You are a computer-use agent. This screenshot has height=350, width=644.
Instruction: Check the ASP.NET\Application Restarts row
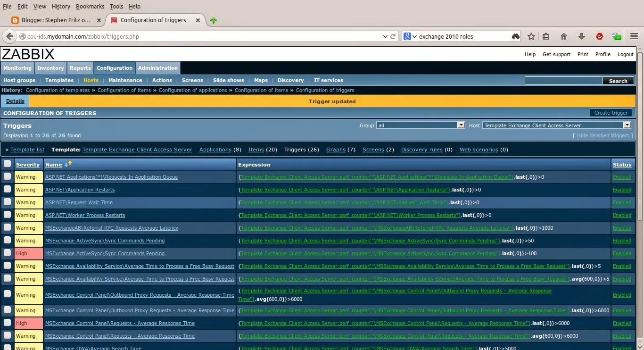(7, 189)
